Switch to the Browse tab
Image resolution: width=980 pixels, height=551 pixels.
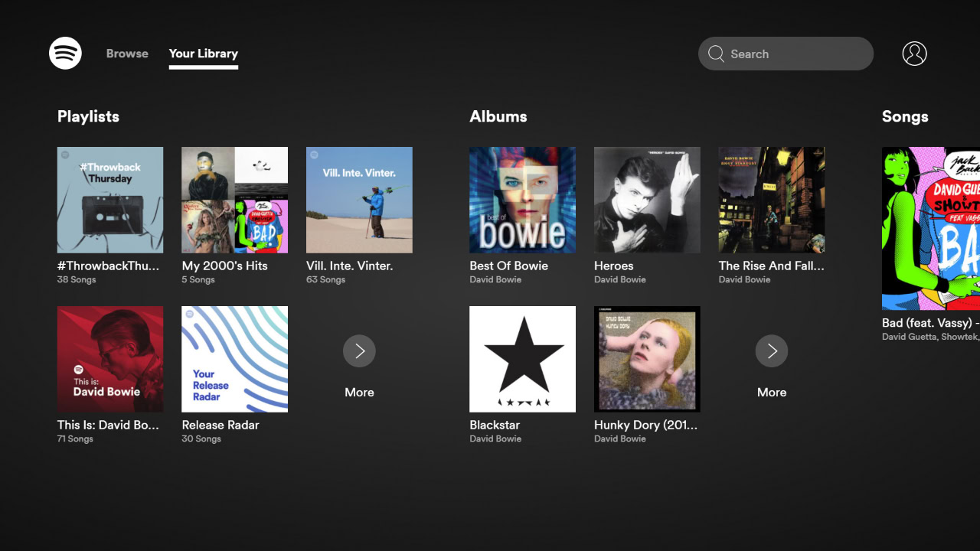pos(127,54)
